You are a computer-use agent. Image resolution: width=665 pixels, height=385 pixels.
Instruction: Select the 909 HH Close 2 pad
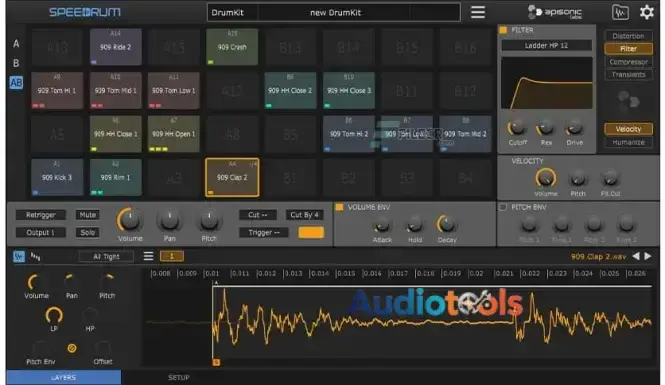(x=290, y=90)
